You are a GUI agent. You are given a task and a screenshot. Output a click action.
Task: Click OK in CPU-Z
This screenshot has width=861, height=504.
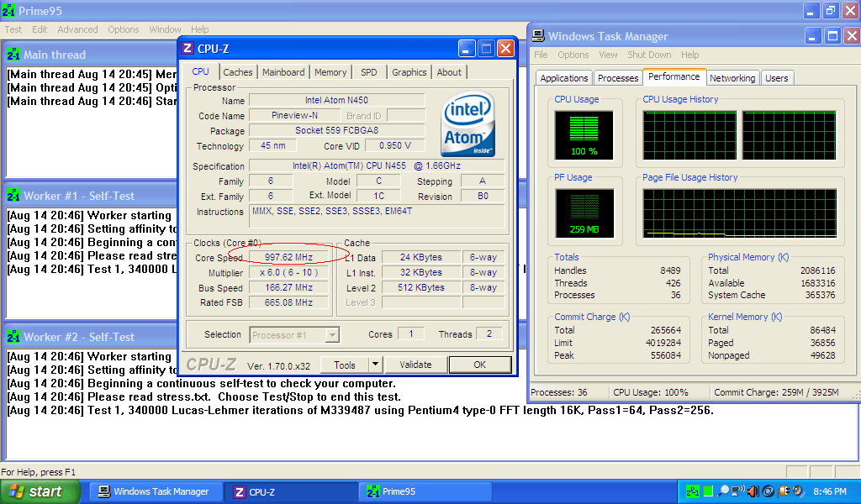pos(480,365)
